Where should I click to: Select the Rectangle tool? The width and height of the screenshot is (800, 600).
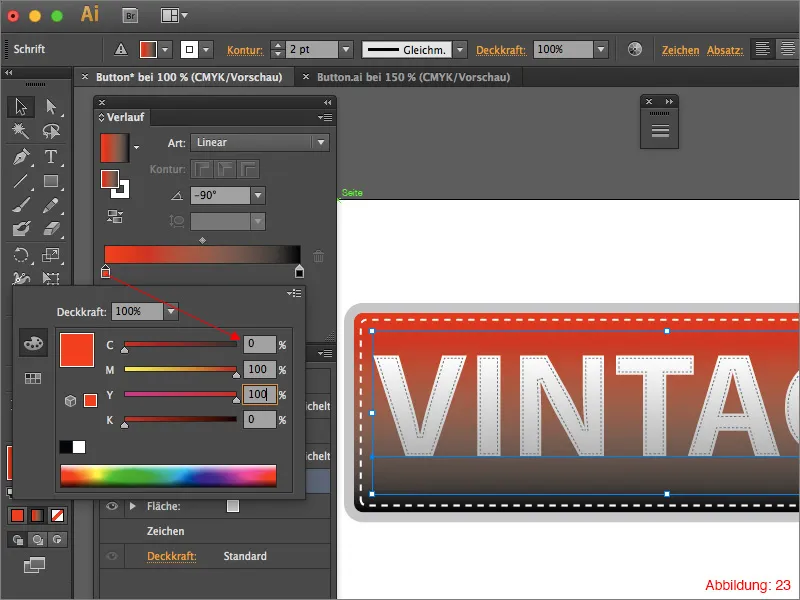[x=51, y=181]
